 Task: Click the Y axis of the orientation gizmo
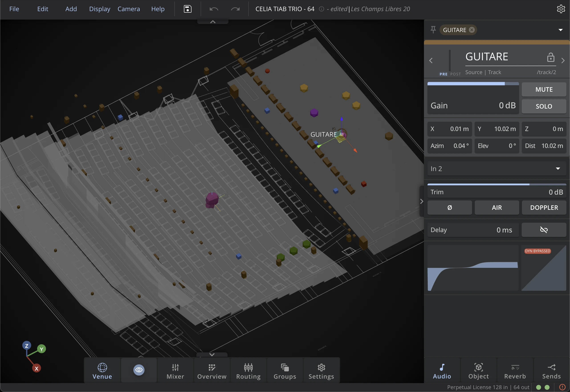coord(42,349)
